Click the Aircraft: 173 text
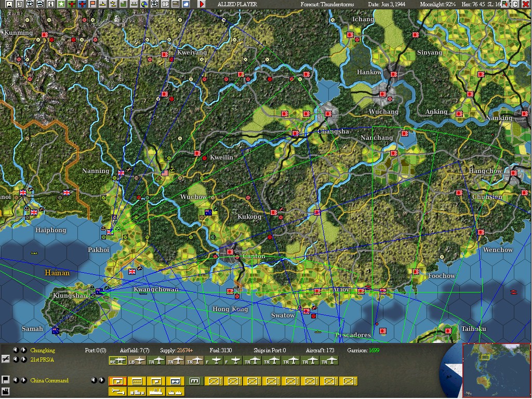The height and width of the screenshot is (399, 532). 320,350
